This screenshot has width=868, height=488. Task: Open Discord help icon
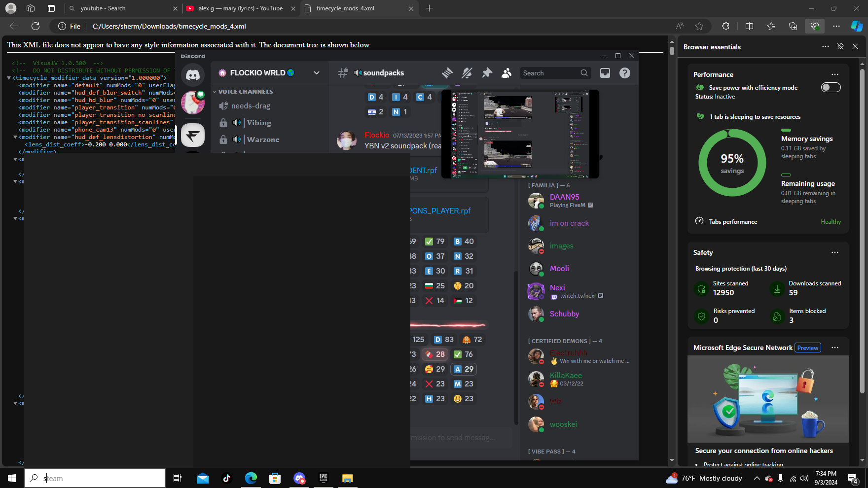coord(625,73)
